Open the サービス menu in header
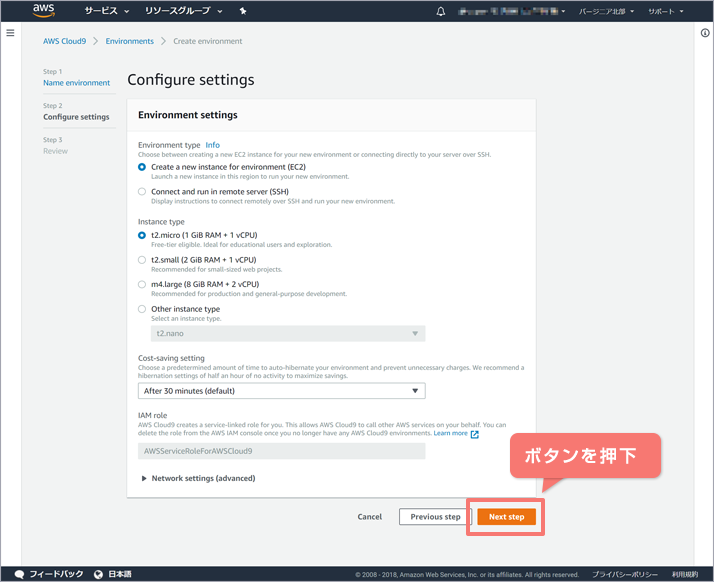Screen dimensions: 714x582 pyautogui.click(x=107, y=12)
